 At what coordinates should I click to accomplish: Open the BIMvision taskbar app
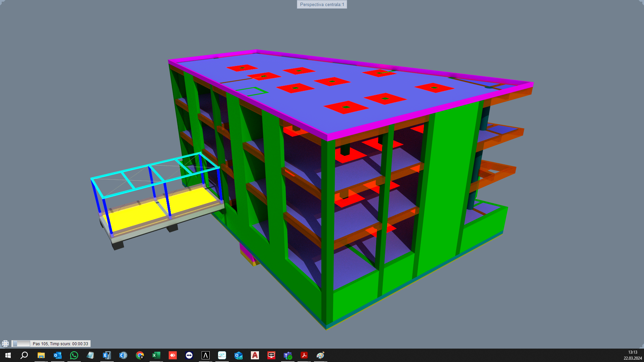(x=222, y=355)
